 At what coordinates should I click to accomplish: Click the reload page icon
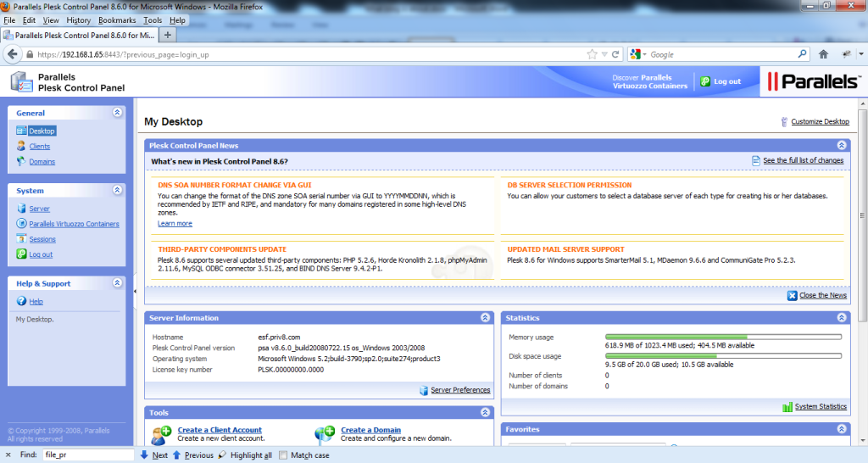point(615,54)
